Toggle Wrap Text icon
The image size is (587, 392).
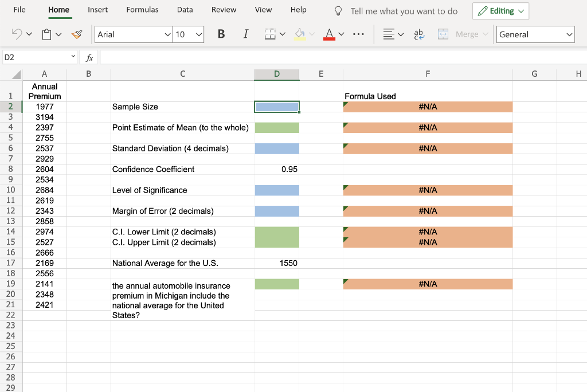pyautogui.click(x=418, y=34)
